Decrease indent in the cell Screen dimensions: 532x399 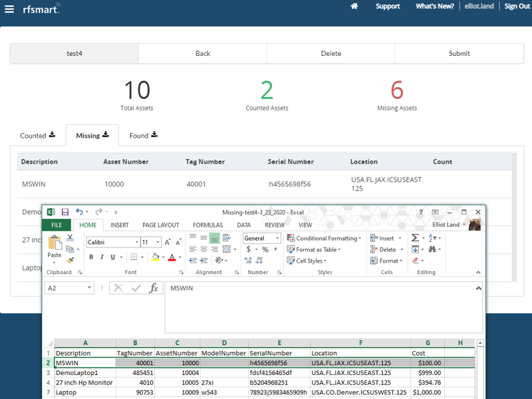coord(193,261)
